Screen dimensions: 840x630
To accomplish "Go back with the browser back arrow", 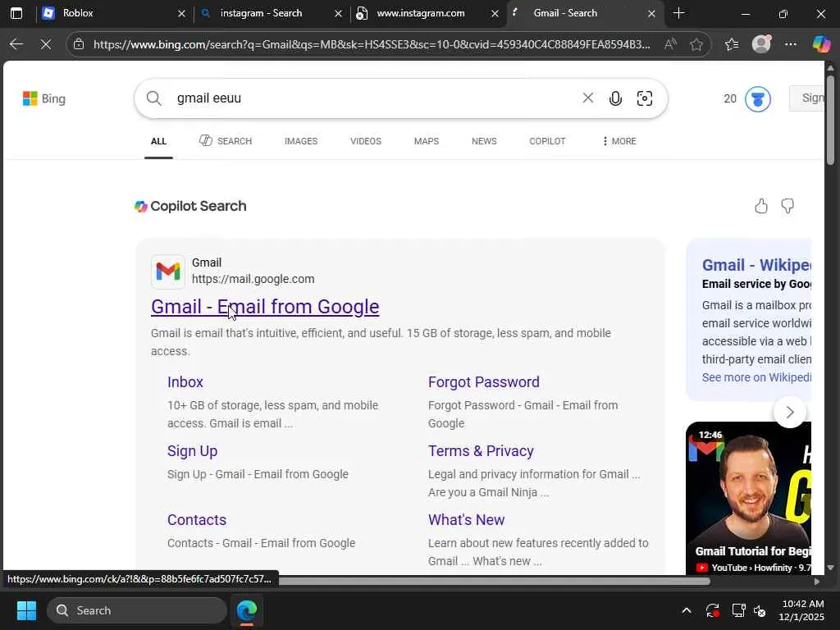I will (x=16, y=44).
